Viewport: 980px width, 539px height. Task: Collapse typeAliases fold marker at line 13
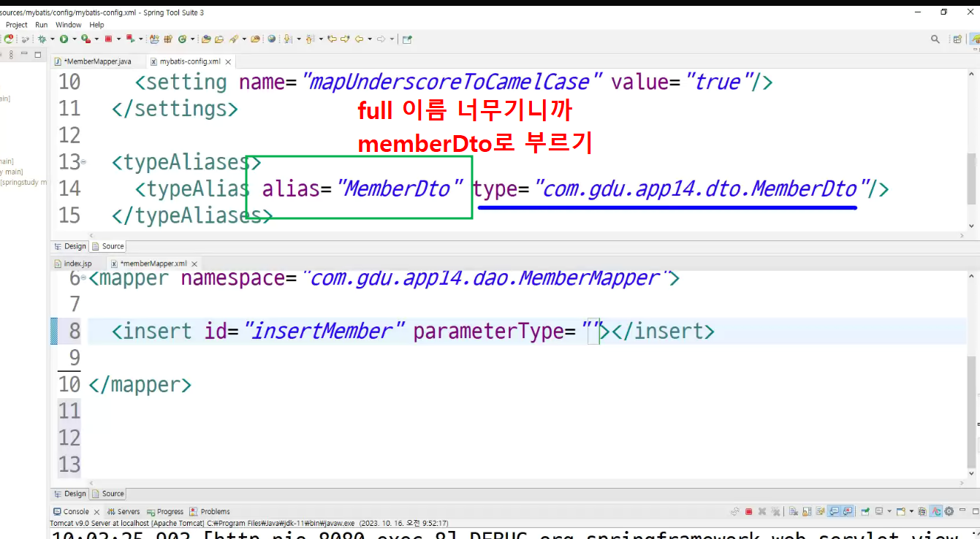coord(83,161)
